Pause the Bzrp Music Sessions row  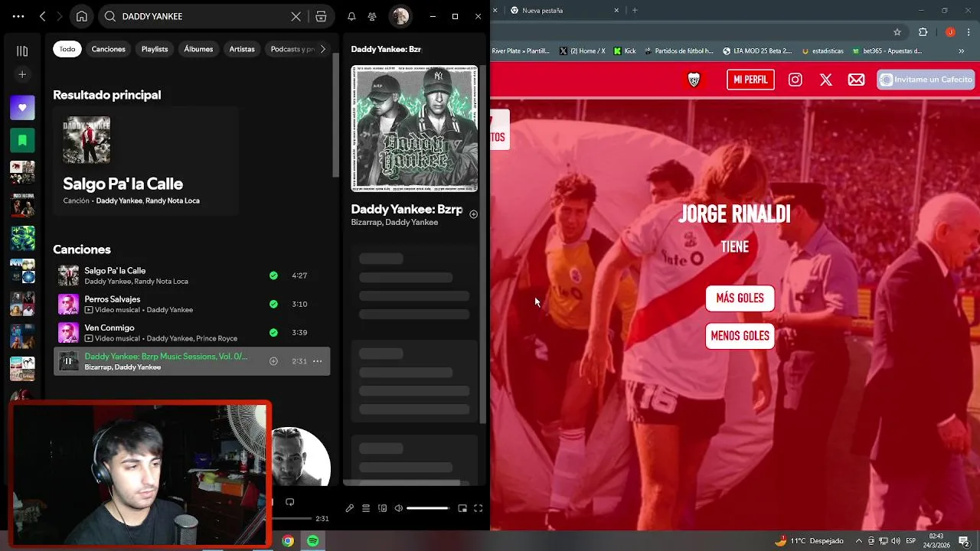click(x=68, y=361)
